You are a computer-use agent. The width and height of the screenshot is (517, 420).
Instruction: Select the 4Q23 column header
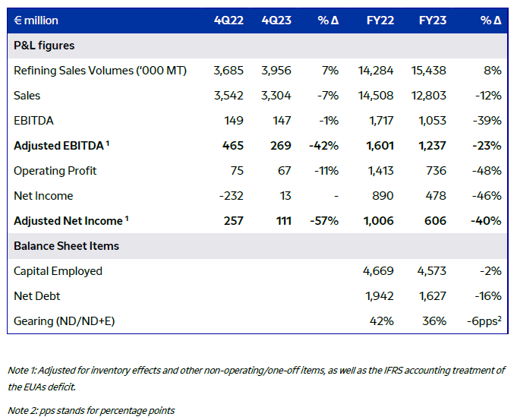pos(275,21)
